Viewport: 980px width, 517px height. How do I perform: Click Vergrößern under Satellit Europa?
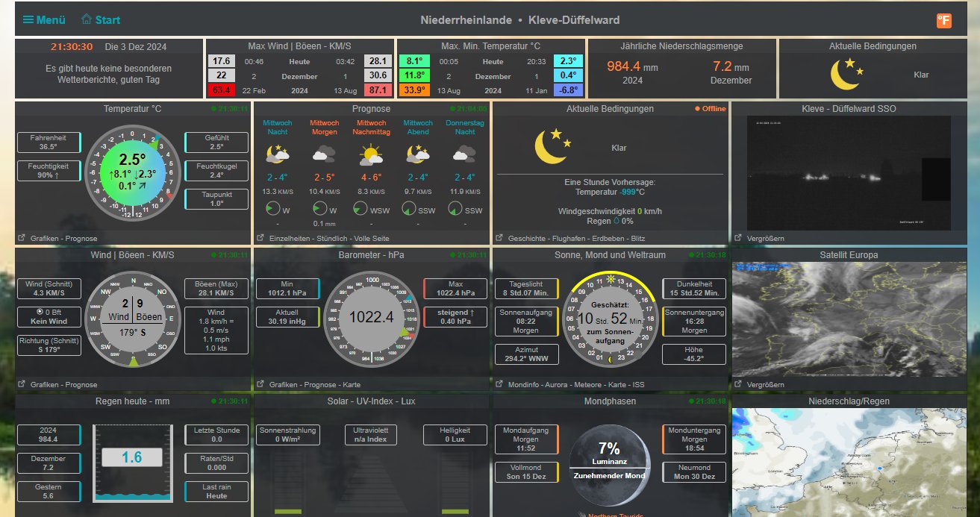(x=766, y=385)
